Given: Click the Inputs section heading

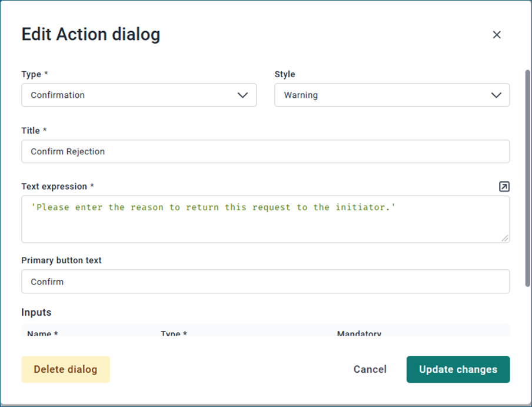Looking at the screenshot, I should [36, 312].
